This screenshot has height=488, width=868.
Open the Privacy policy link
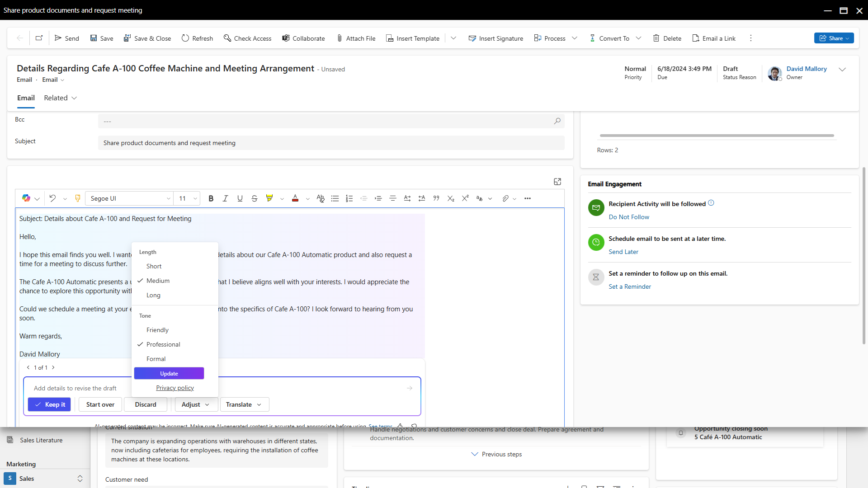tap(175, 388)
